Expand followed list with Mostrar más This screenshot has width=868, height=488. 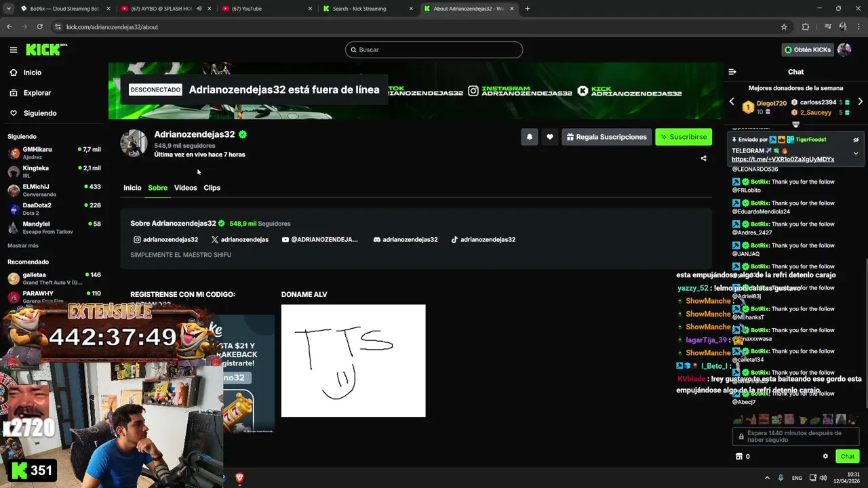(x=23, y=245)
